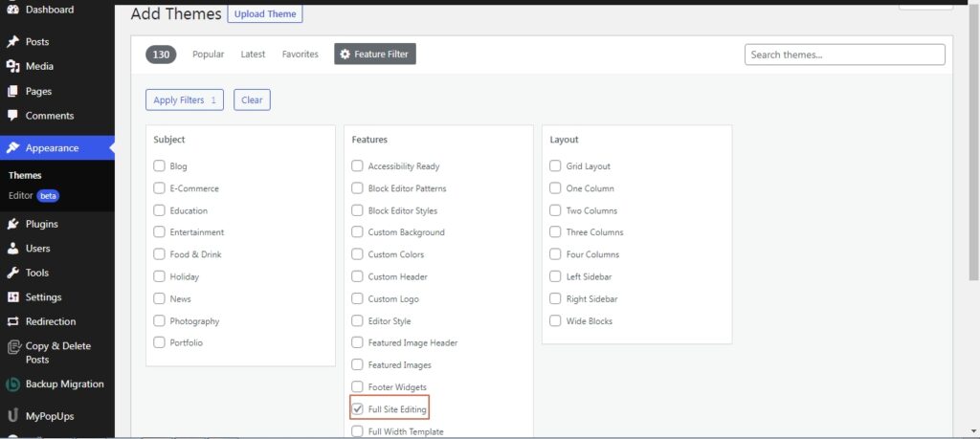Tick Block Editor Patterns checkbox
Image resolution: width=980 pixels, height=439 pixels.
click(358, 188)
